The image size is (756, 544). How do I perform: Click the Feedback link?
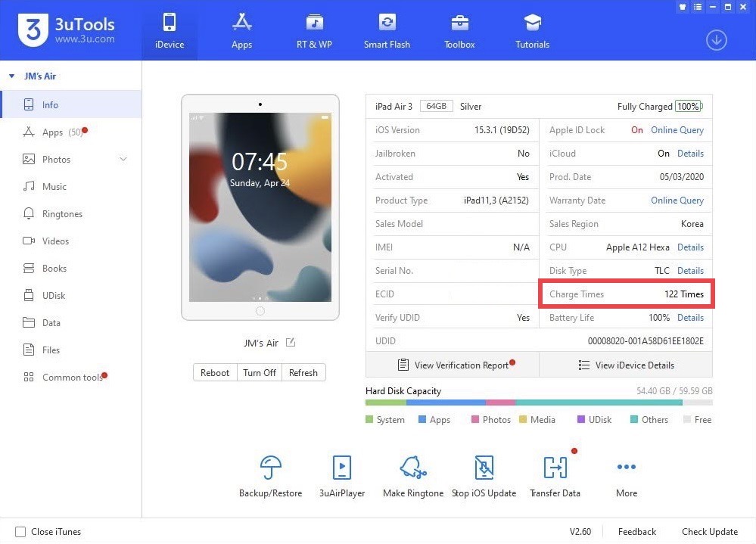[x=637, y=531]
